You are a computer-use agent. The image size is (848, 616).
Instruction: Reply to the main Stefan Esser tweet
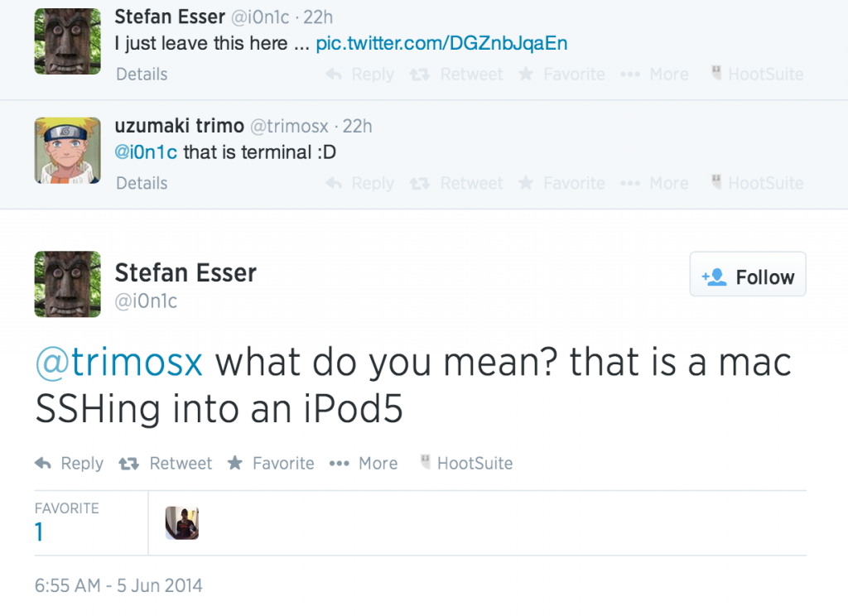click(x=69, y=464)
